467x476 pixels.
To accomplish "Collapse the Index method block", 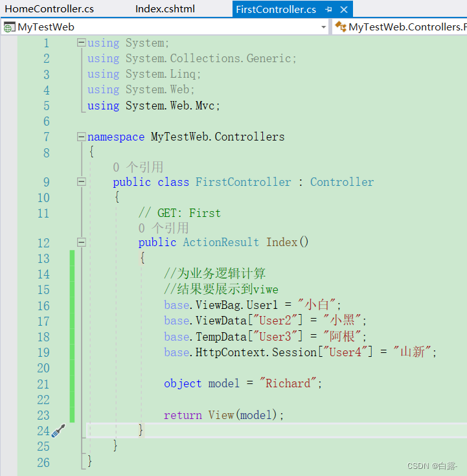I will 81,242.
